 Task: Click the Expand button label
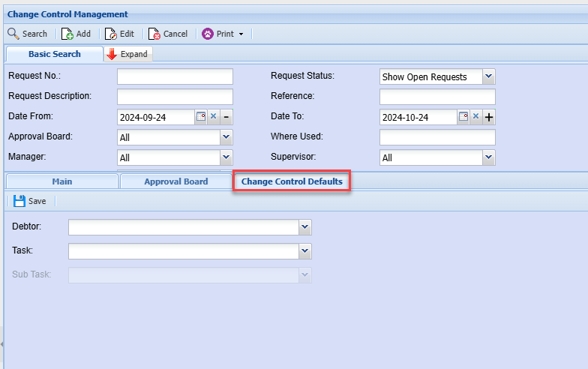tap(133, 54)
